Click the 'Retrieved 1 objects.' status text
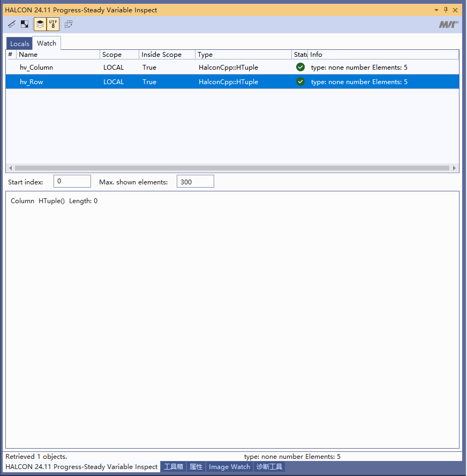 (36, 457)
